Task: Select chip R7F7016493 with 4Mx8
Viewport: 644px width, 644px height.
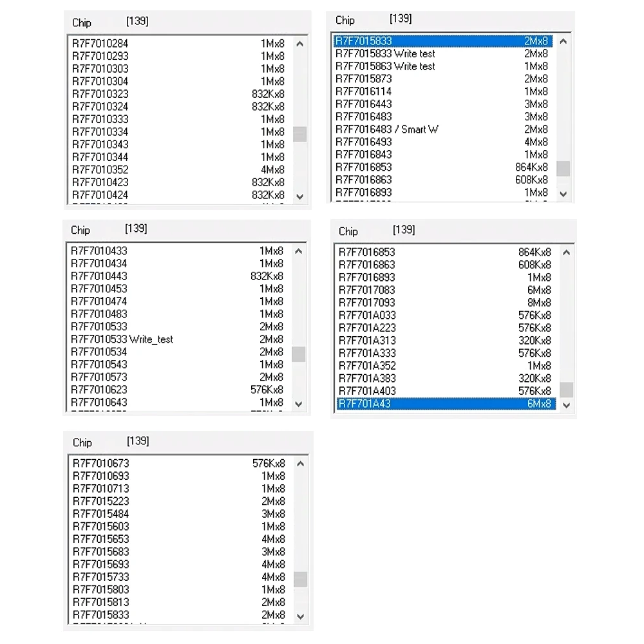Action: pyautogui.click(x=363, y=142)
